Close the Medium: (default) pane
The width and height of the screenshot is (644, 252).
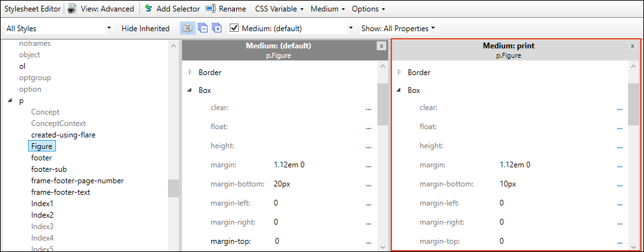[382, 46]
